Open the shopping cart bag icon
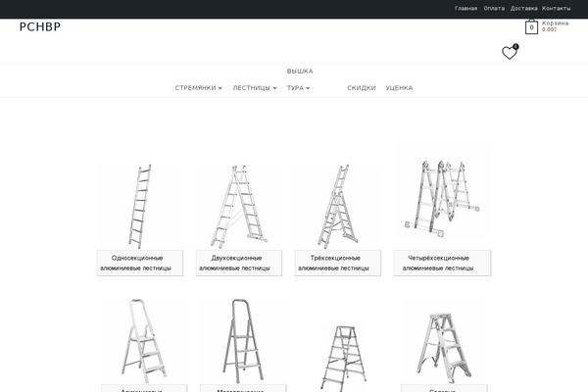Viewport: 588px width, 392px height. pyautogui.click(x=531, y=26)
